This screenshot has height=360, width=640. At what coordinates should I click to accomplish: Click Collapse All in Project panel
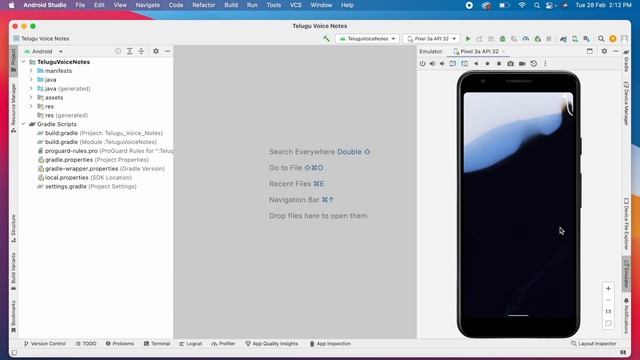tap(141, 51)
